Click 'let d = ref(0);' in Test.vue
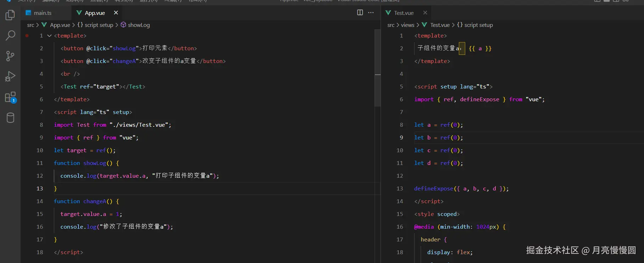 [x=438, y=163]
